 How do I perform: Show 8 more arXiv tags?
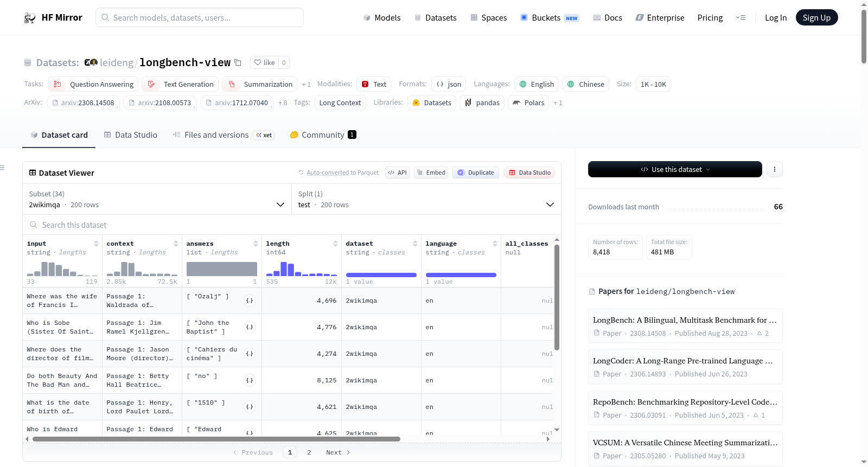pyautogui.click(x=283, y=103)
